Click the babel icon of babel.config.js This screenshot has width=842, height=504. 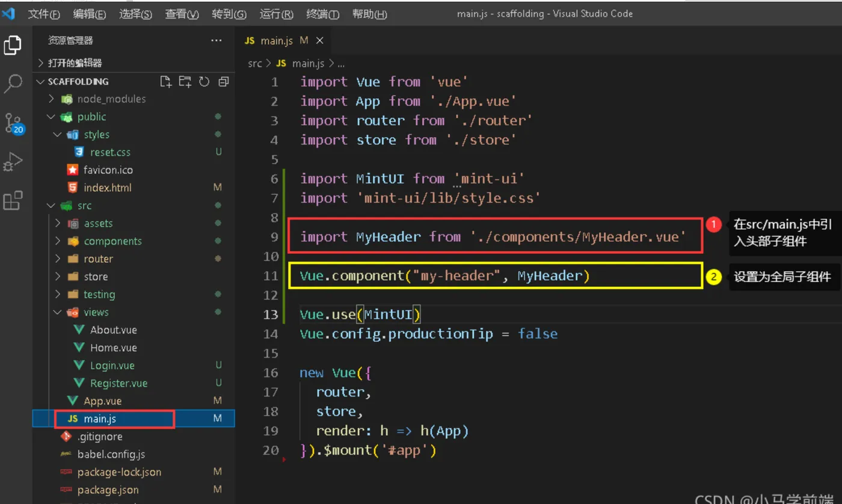66,454
